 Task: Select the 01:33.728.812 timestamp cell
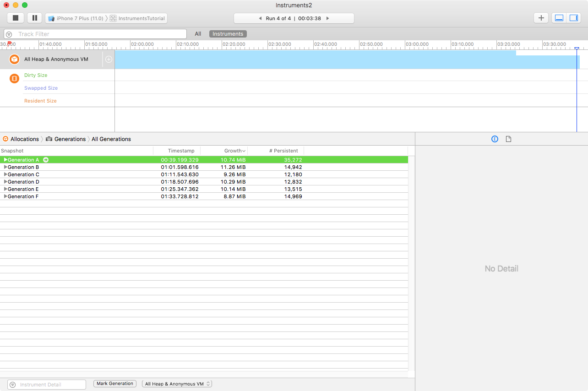(180, 196)
